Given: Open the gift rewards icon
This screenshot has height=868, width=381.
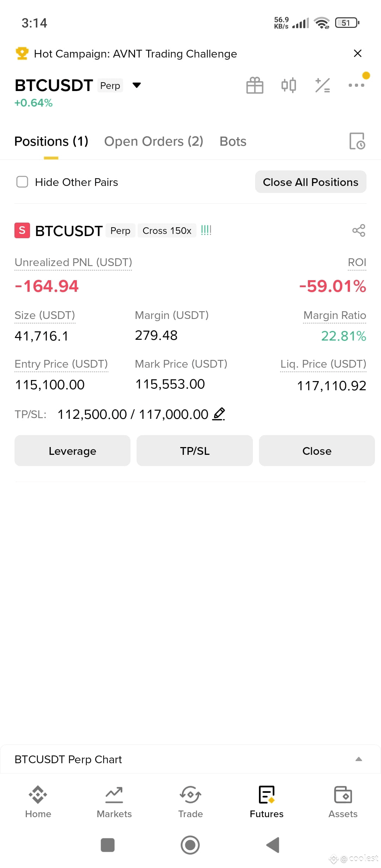Looking at the screenshot, I should coord(255,85).
